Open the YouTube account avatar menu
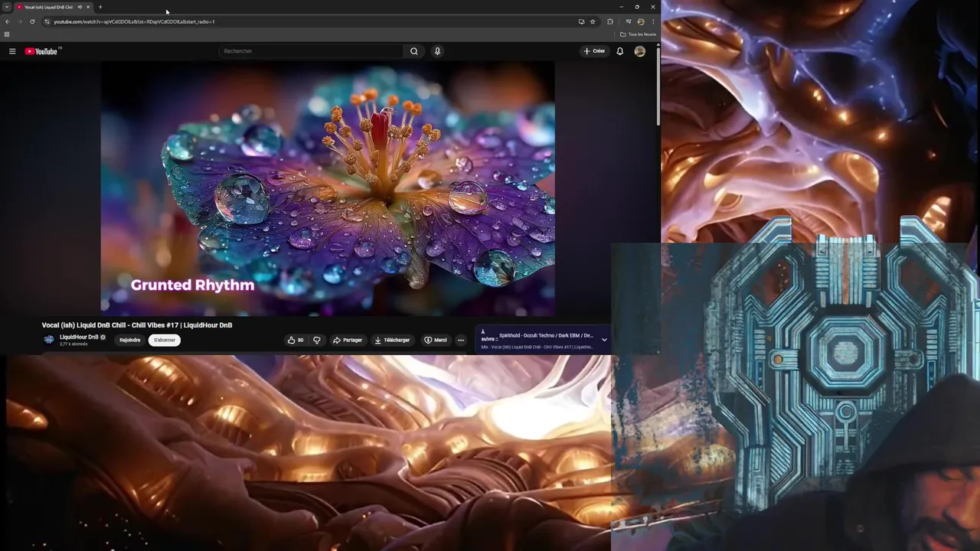This screenshot has height=551, width=980. 640,51
